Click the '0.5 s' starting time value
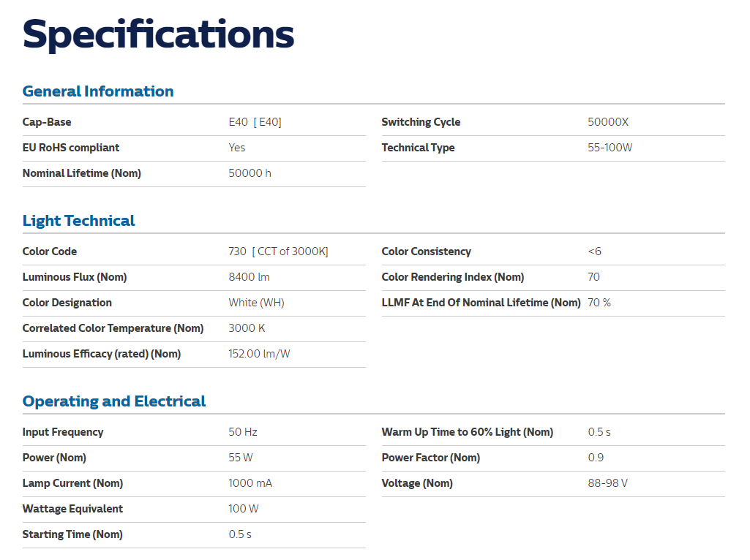Screen dimensions: 750x560 [x=240, y=534]
